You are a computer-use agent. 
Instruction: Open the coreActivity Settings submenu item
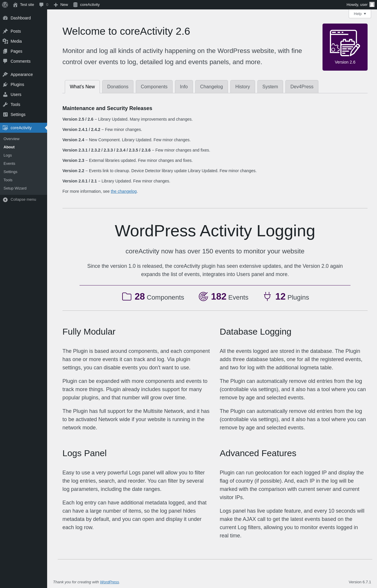click(10, 172)
